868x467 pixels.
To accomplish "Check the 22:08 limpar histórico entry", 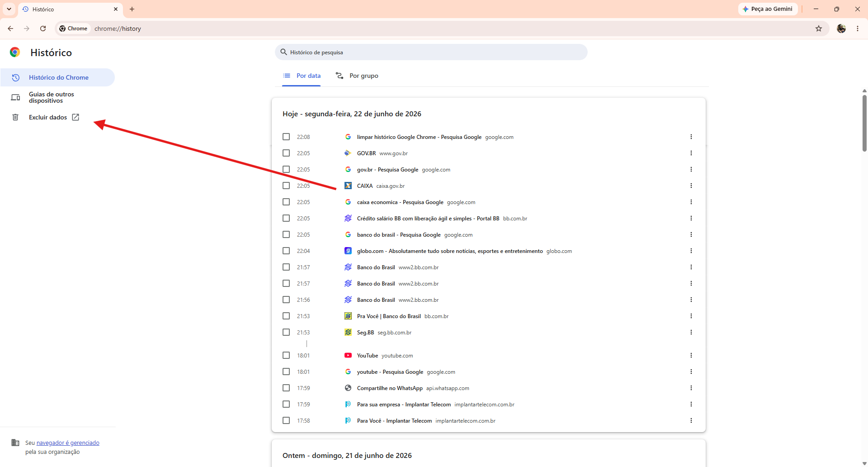I will tap(286, 137).
